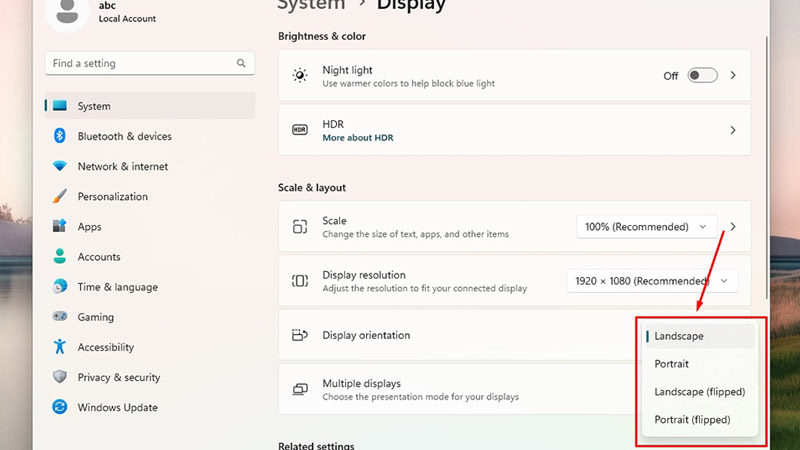Click the Accounts person icon
The image size is (800, 450).
coord(60,257)
